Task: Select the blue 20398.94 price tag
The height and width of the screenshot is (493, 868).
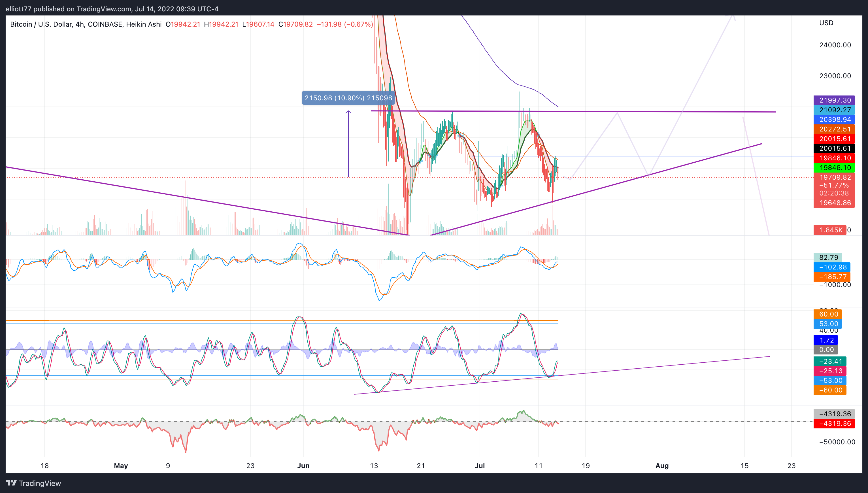Action: click(x=834, y=120)
